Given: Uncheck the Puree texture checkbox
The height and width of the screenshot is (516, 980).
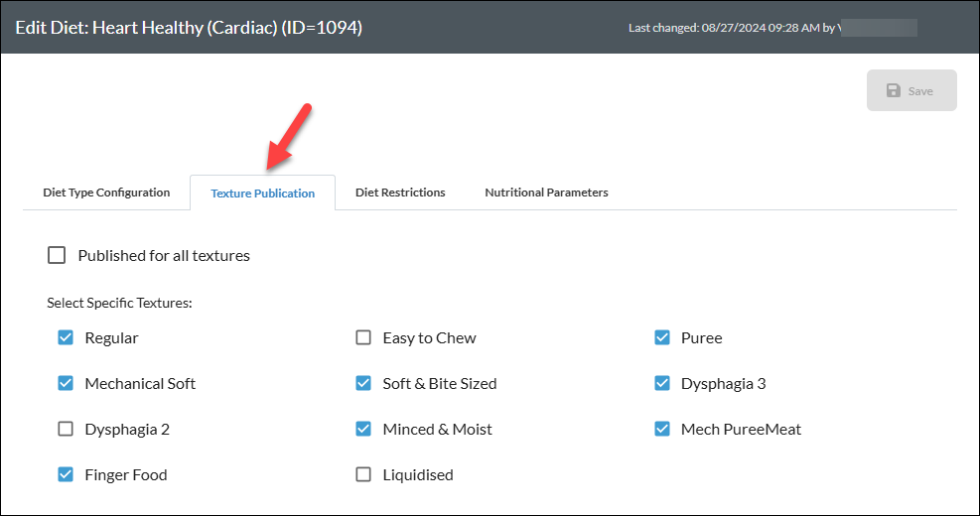Looking at the screenshot, I should pos(662,337).
